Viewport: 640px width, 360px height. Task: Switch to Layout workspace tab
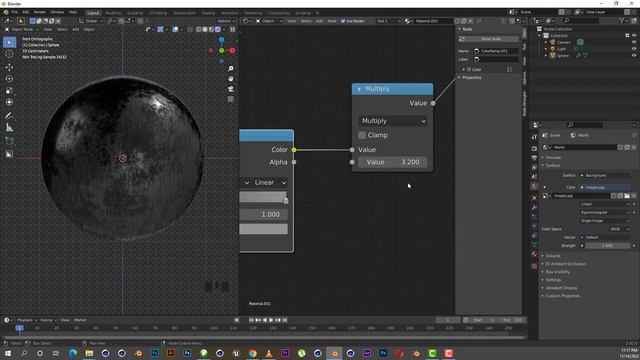click(x=93, y=13)
